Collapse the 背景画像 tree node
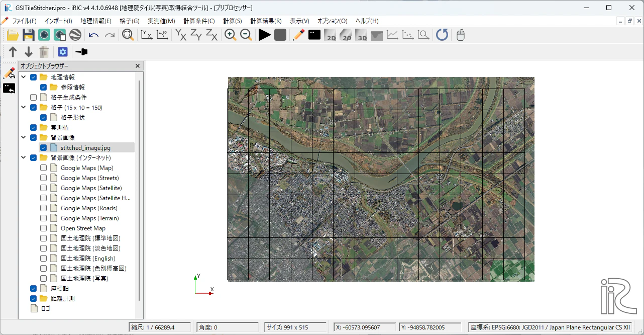644x335 pixels. 24,138
